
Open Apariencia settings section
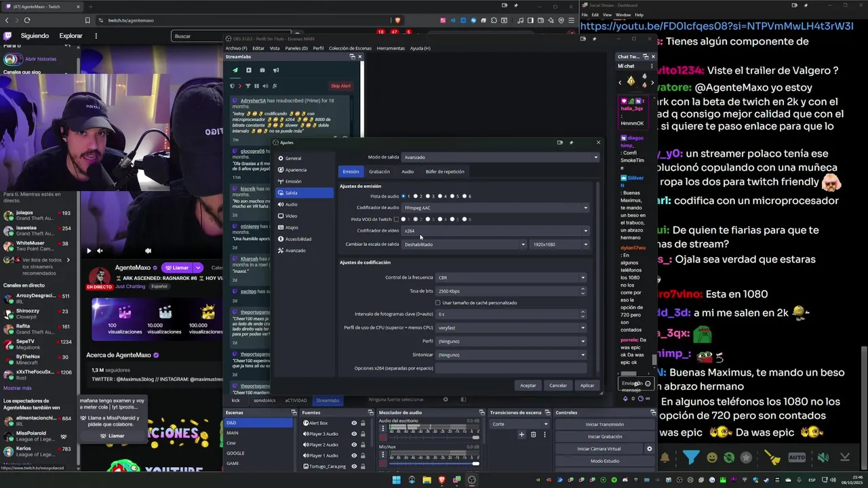point(304,169)
